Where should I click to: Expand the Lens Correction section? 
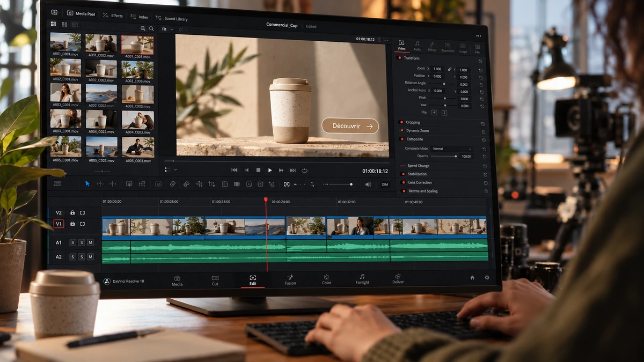coord(420,182)
